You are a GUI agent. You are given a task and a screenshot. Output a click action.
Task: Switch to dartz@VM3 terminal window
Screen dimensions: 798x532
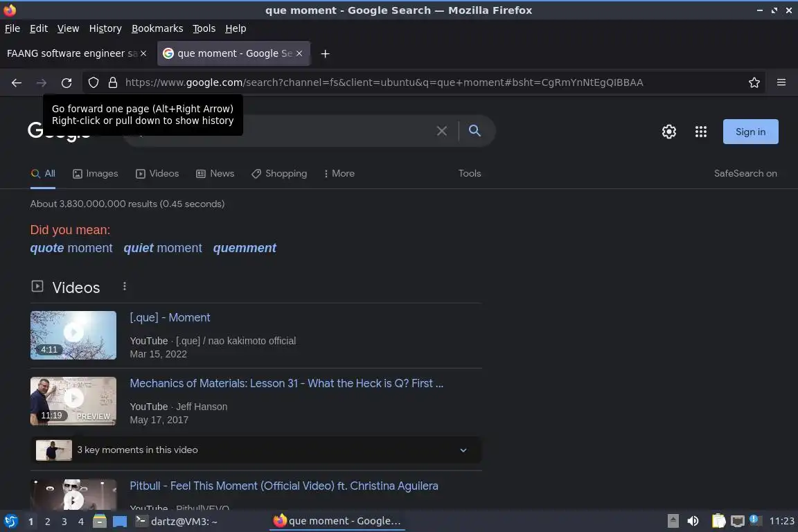[x=177, y=522]
